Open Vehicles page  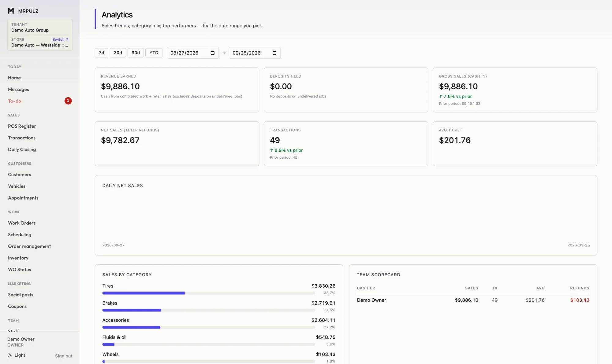(17, 186)
